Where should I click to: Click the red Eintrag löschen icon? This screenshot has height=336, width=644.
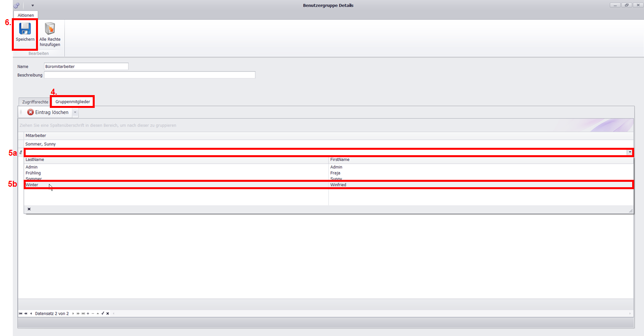pyautogui.click(x=31, y=112)
